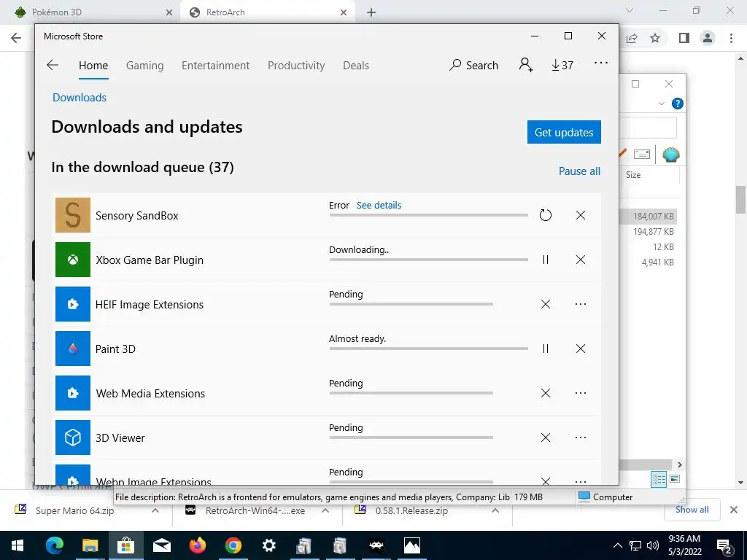Select Sensory SandBox app name

[x=136, y=216]
